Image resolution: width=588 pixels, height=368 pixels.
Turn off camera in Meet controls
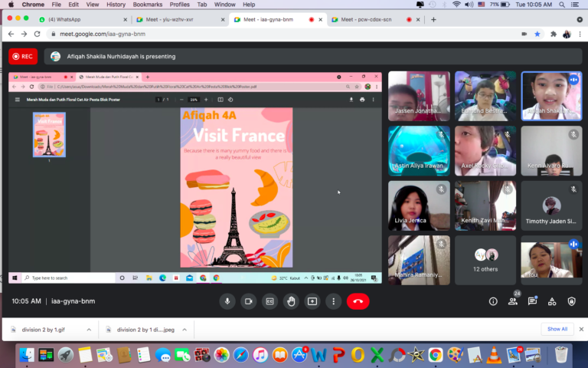(x=248, y=301)
